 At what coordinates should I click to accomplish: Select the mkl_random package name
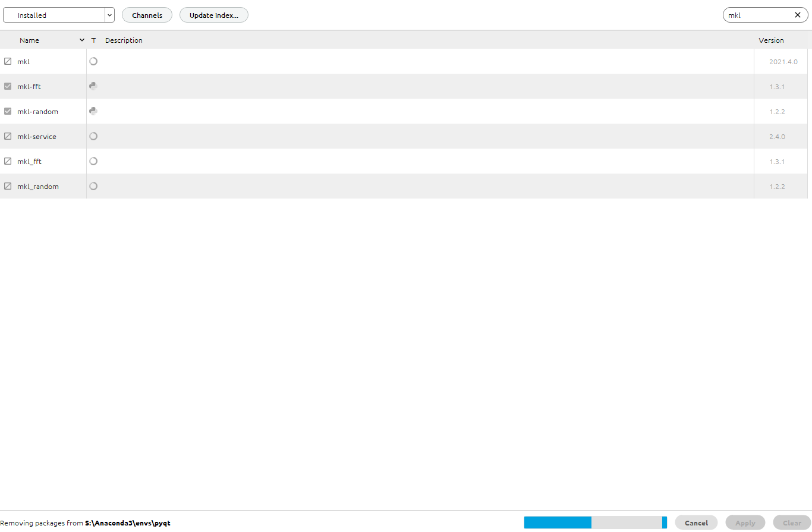point(38,186)
